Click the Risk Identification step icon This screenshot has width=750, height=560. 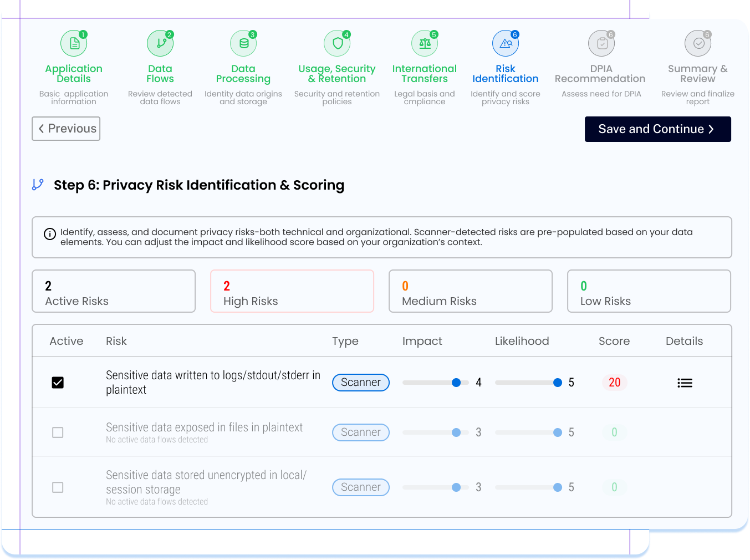click(x=506, y=43)
